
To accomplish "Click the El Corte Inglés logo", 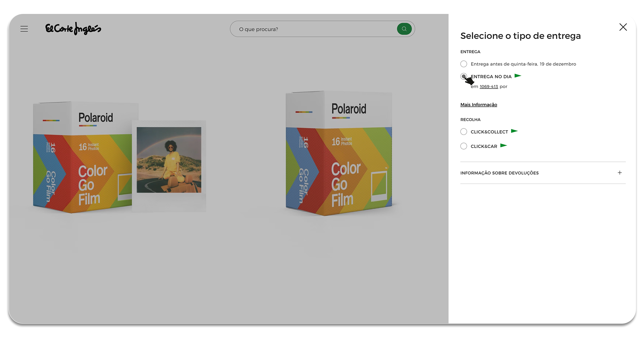I will pyautogui.click(x=73, y=28).
